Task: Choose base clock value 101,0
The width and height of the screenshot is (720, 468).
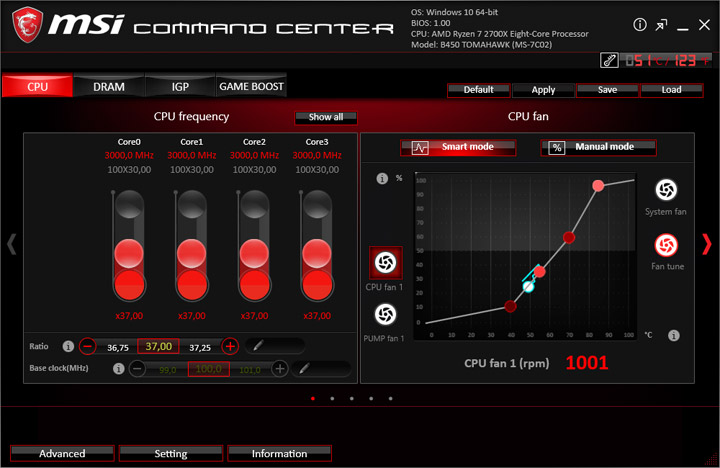Action: (x=250, y=370)
